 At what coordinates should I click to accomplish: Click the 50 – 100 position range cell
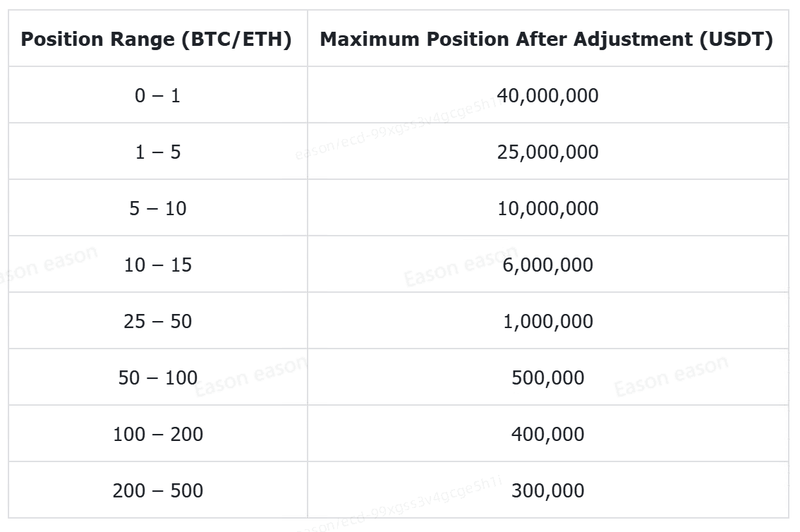point(158,377)
